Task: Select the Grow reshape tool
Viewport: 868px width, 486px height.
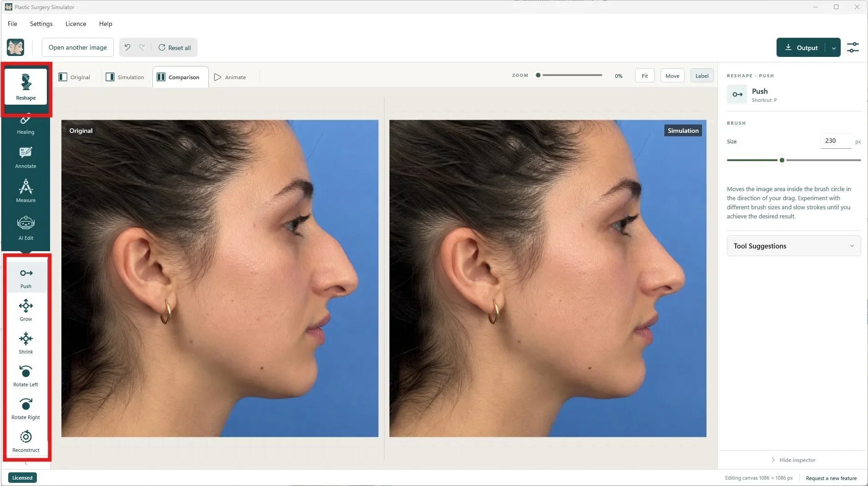Action: (26, 310)
